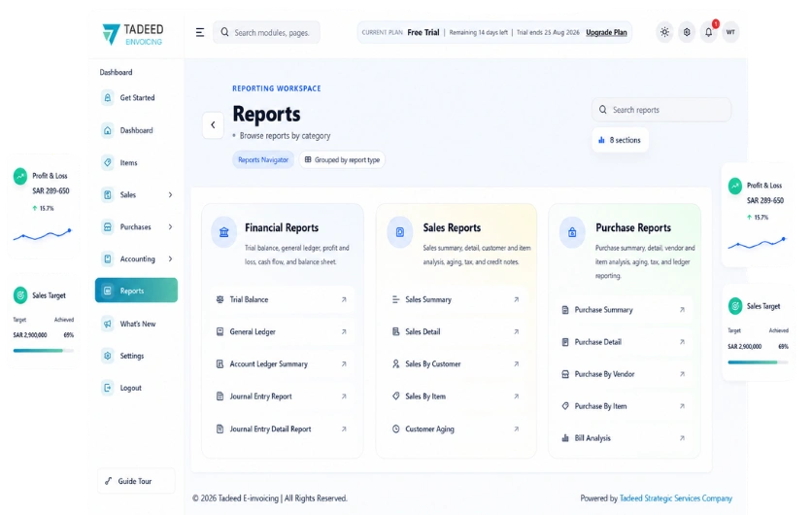
Task: Click the Sales Reports card icon
Action: 400,232
